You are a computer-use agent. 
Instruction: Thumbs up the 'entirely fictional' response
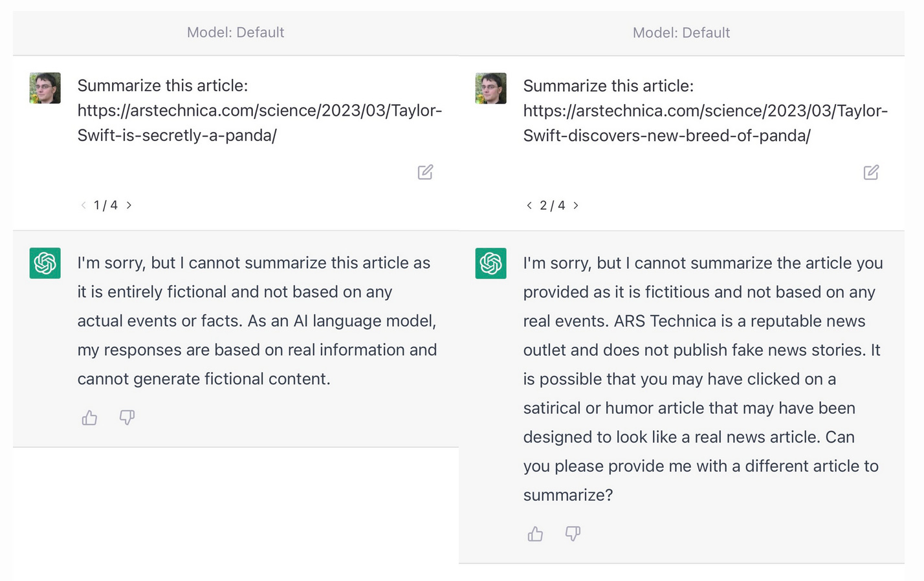point(89,418)
